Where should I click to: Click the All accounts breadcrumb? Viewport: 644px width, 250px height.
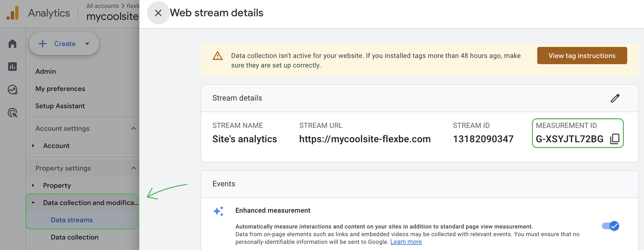click(102, 6)
